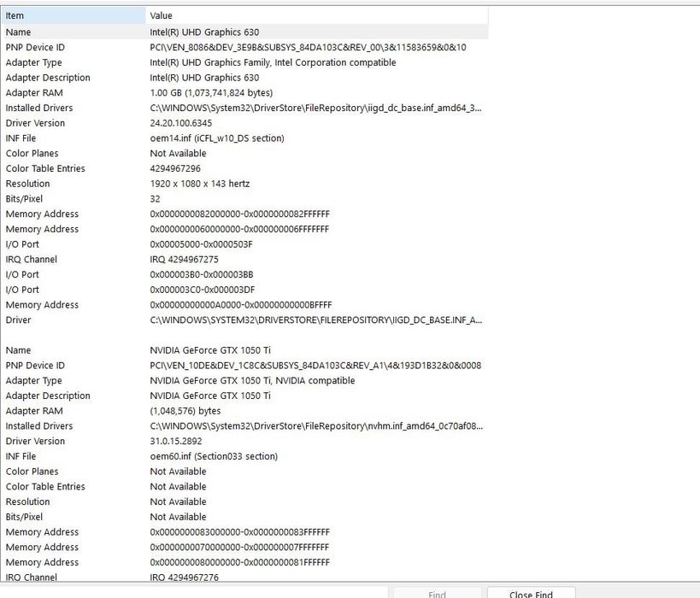The height and width of the screenshot is (598, 700).
Task: Select the uppercase Driver path IIGD_DC_BASE.INF
Action: point(315,320)
